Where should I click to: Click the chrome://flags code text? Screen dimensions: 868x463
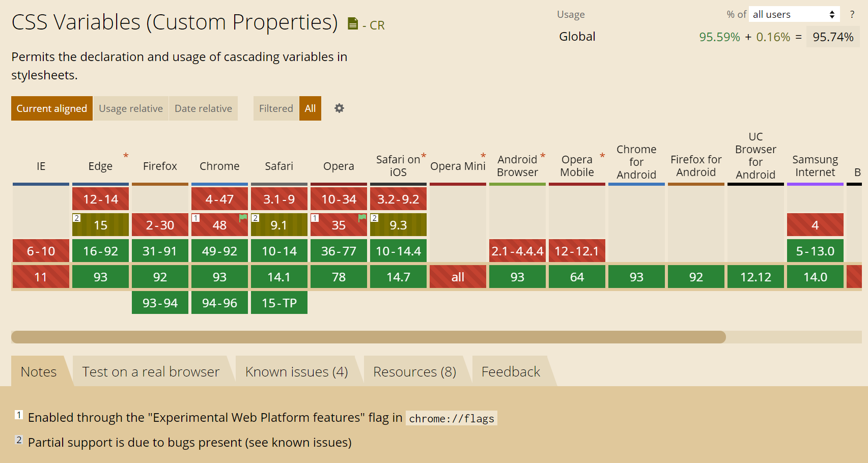[452, 418]
